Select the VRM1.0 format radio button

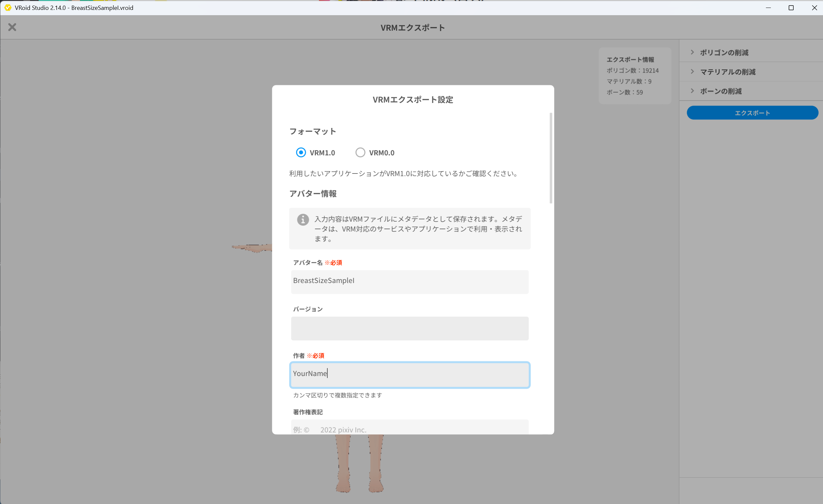click(x=301, y=152)
